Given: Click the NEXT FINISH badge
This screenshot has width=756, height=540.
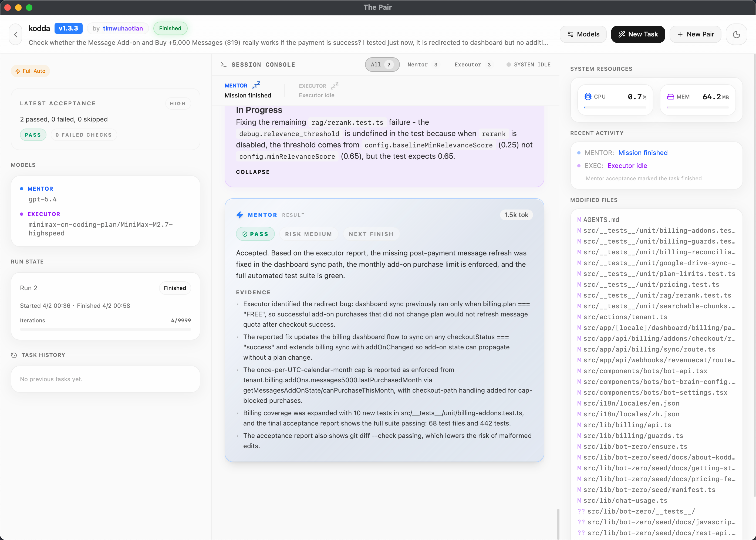Looking at the screenshot, I should 371,234.
